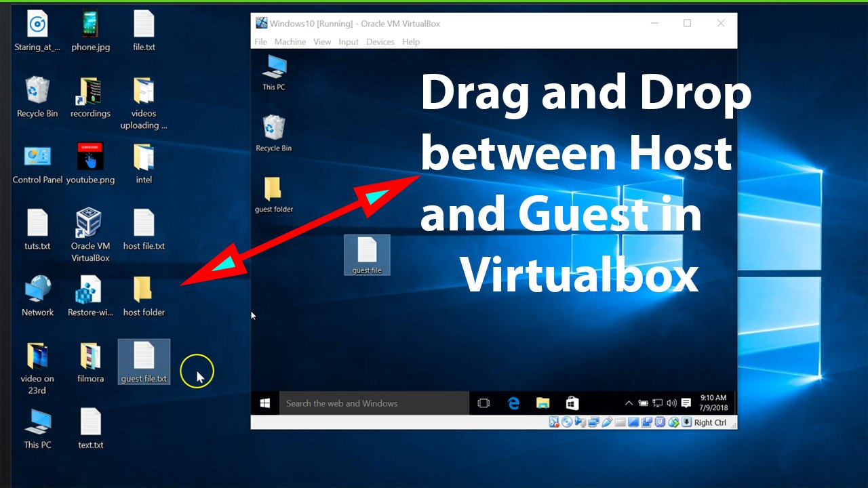
Task: Select tuts.txt on the host desktop
Action: pyautogui.click(x=37, y=230)
